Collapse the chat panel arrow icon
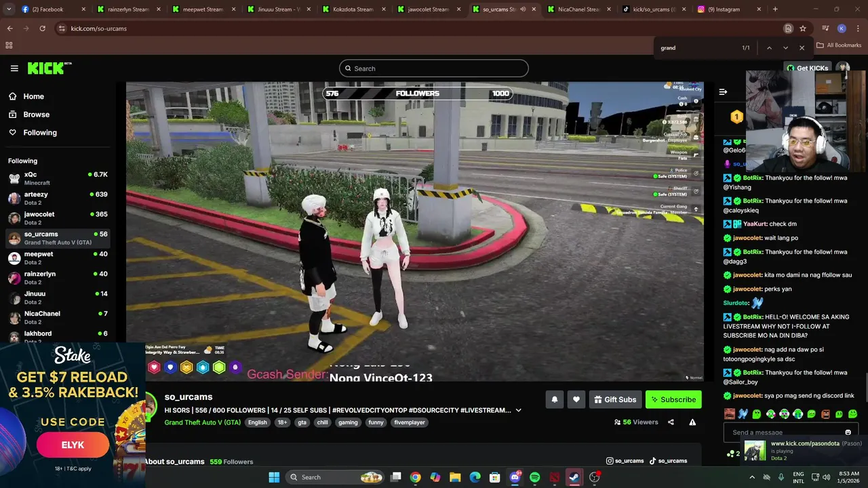This screenshot has height=488, width=868. coord(723,92)
